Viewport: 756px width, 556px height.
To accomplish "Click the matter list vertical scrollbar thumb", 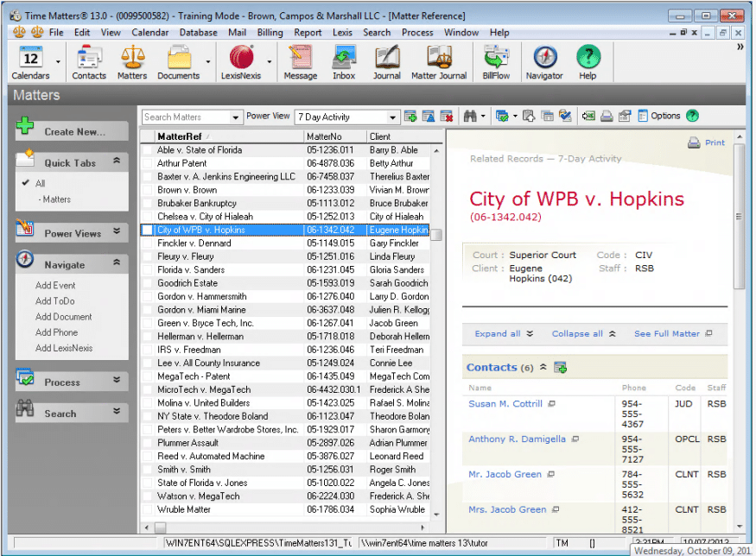I will (x=436, y=235).
